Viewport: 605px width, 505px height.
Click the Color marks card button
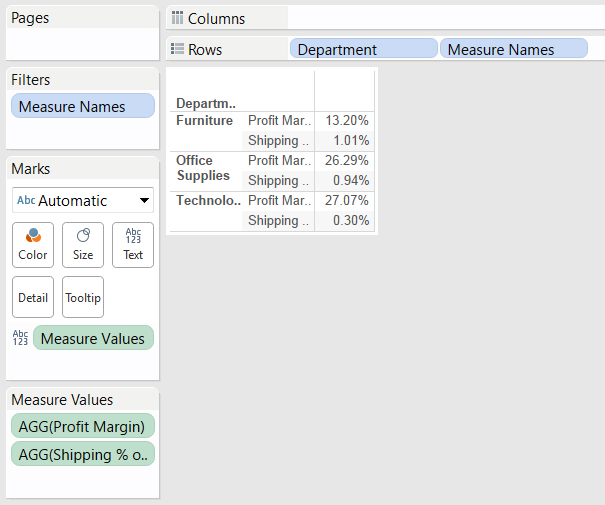pos(33,245)
